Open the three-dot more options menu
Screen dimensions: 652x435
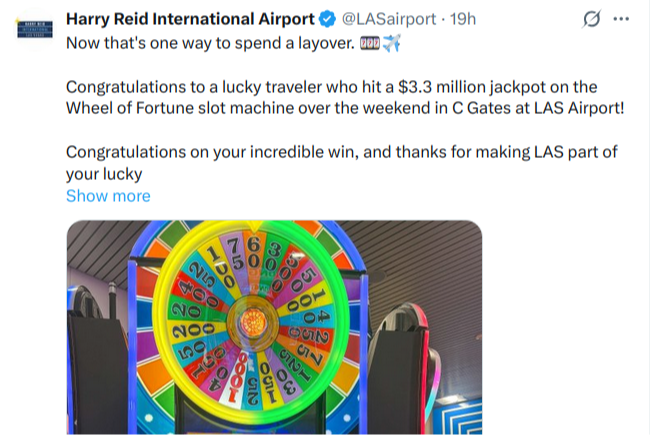[x=621, y=19]
